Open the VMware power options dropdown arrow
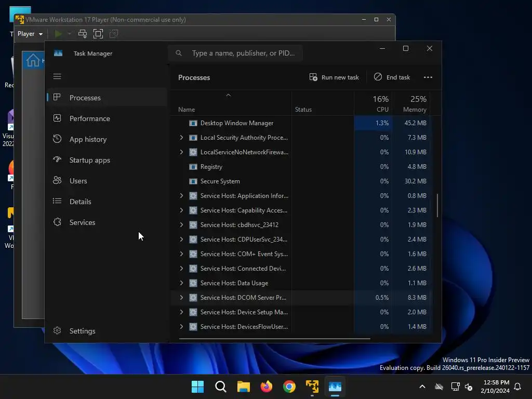Image resolution: width=532 pixels, height=399 pixels. click(69, 34)
